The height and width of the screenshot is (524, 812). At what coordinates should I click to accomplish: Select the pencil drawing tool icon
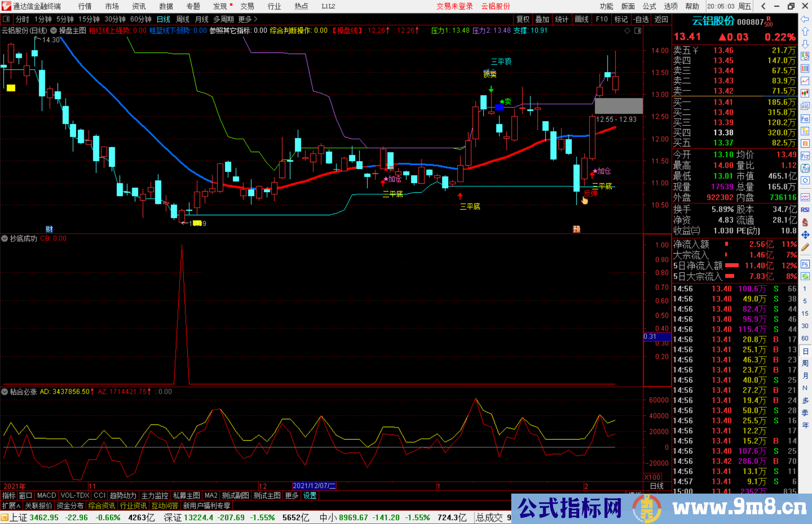tap(805, 247)
